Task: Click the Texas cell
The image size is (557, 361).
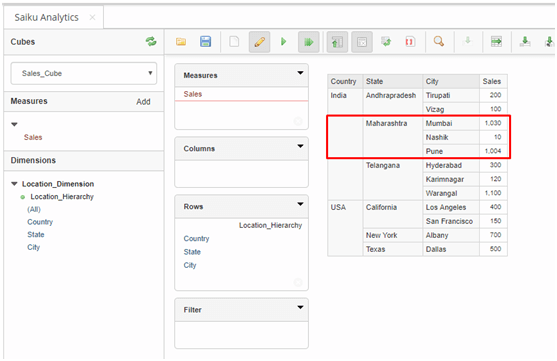Action: [x=393, y=249]
